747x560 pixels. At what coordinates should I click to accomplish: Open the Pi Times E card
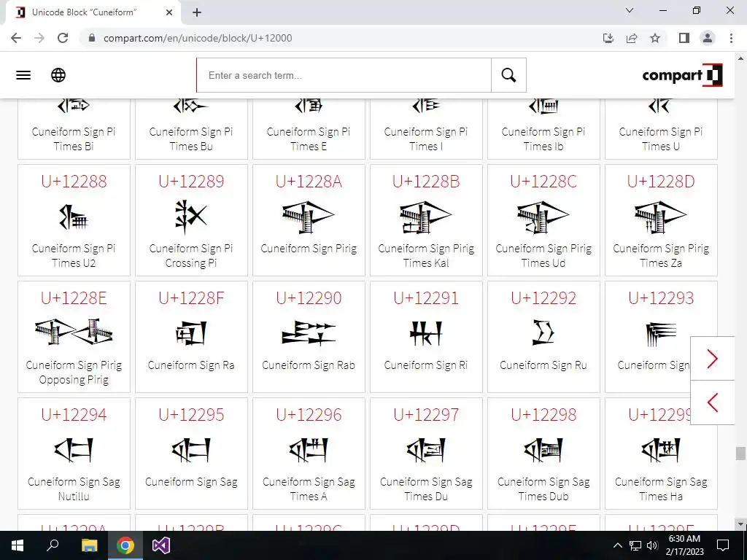pos(309,129)
